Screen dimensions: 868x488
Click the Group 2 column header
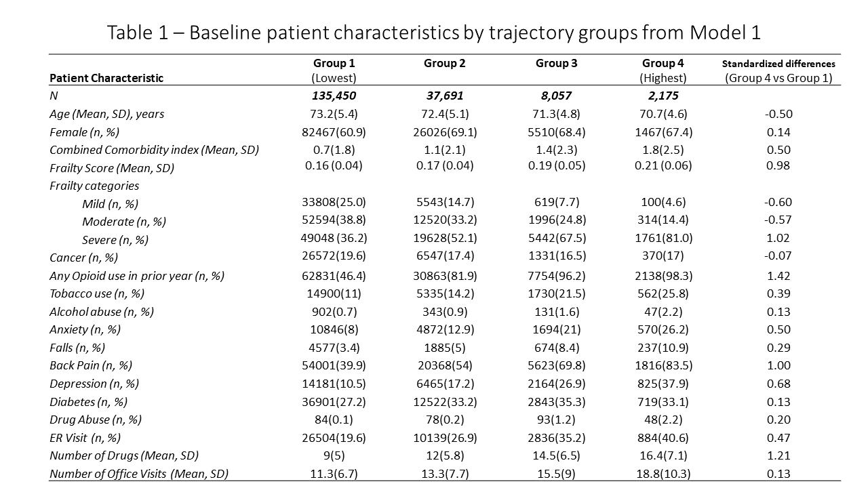click(444, 64)
